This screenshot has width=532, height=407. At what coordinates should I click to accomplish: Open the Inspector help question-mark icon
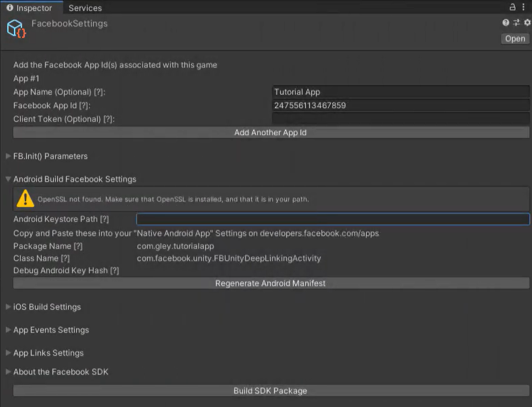click(x=505, y=23)
